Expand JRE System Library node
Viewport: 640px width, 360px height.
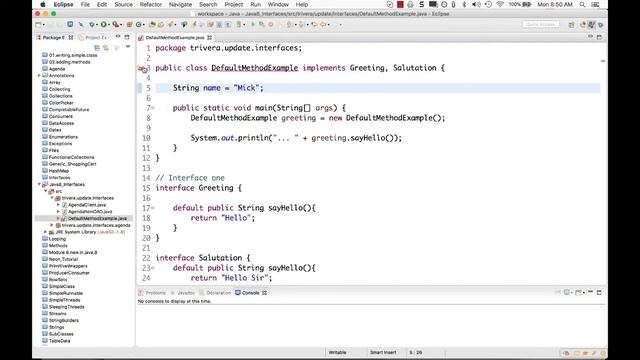click(x=46, y=232)
